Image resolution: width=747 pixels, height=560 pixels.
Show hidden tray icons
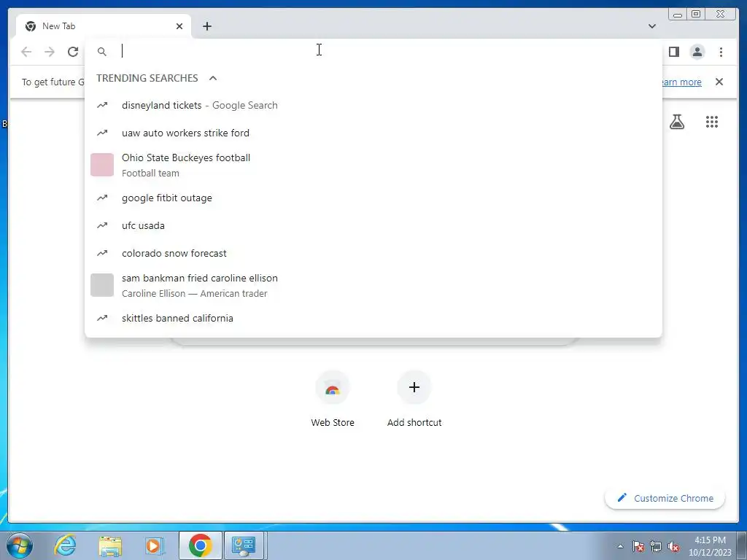[x=620, y=546]
